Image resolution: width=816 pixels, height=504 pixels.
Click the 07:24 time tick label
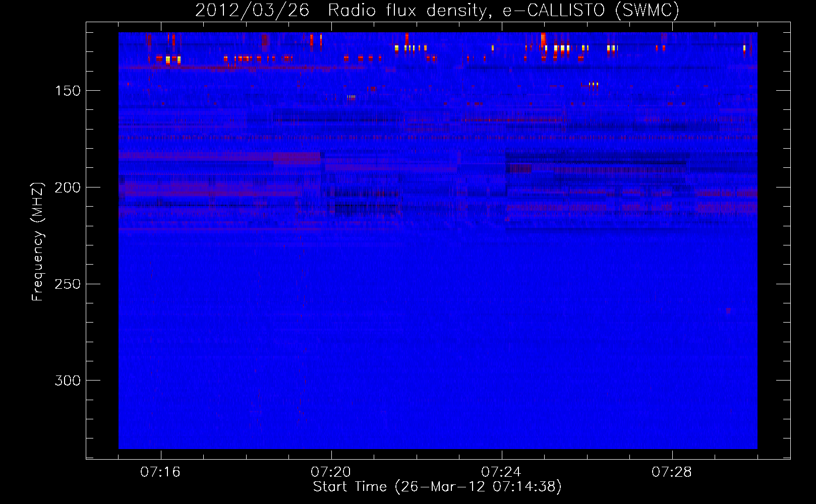tap(501, 472)
